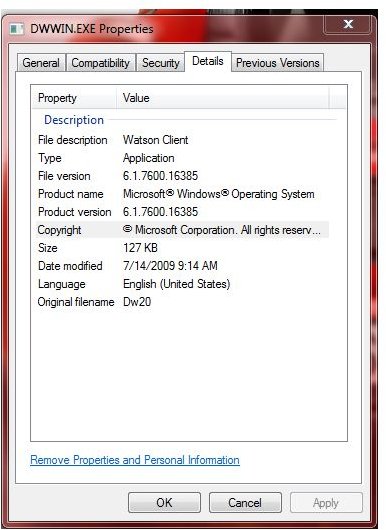This screenshot has height=530, width=386.
Task: Click the Details tab
Action: click(x=208, y=62)
